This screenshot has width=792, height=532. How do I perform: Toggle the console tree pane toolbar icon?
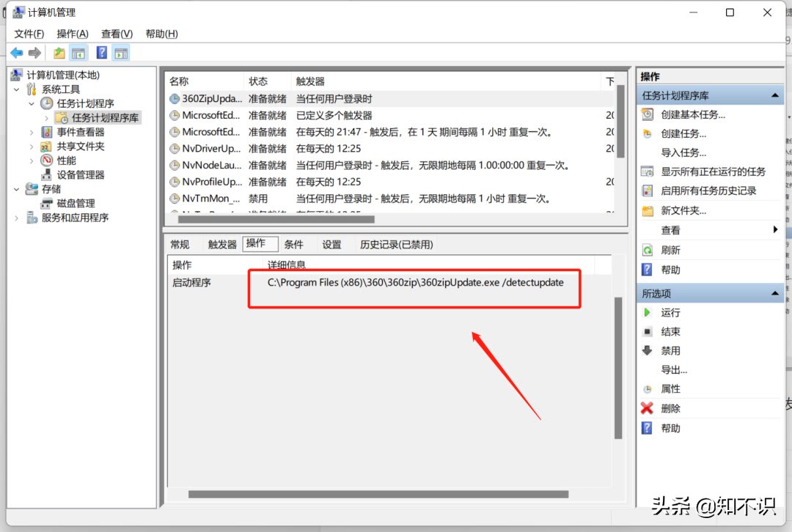[x=78, y=53]
